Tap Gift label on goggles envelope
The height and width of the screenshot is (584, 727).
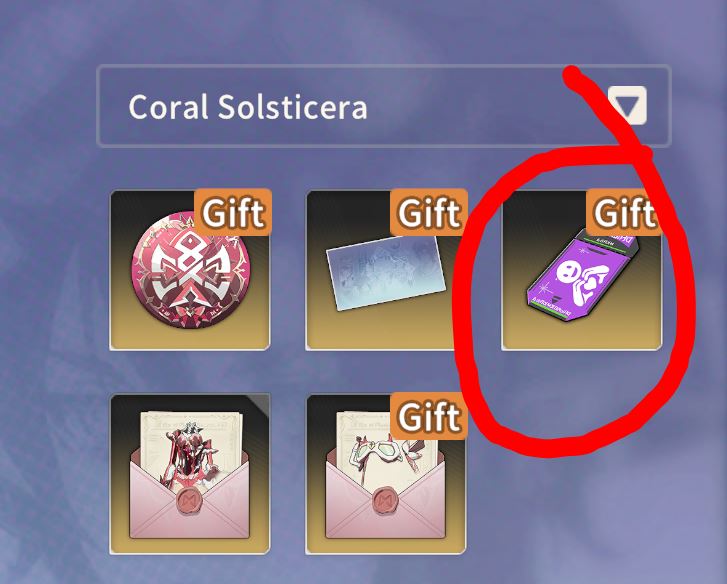429,416
